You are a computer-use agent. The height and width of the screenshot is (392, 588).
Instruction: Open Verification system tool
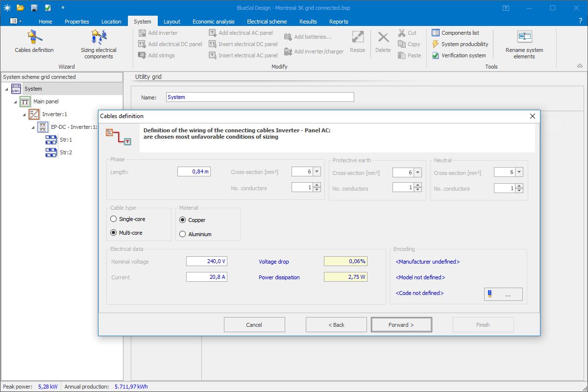(459, 55)
